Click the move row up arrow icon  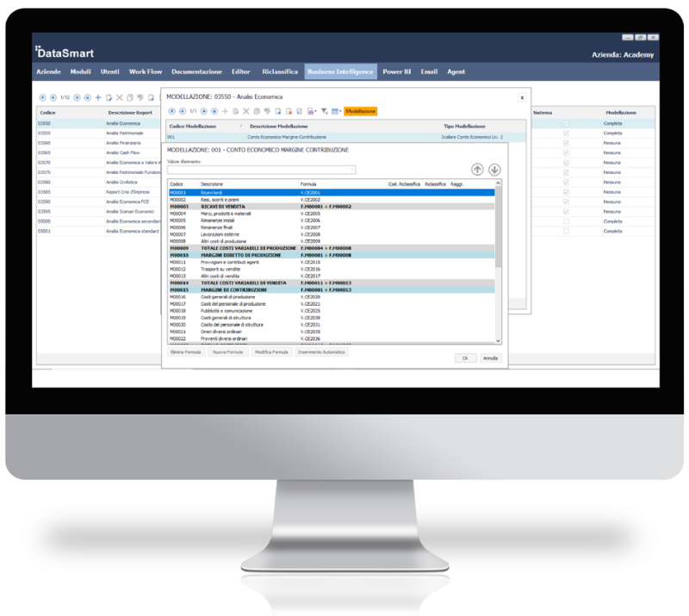pyautogui.click(x=478, y=169)
